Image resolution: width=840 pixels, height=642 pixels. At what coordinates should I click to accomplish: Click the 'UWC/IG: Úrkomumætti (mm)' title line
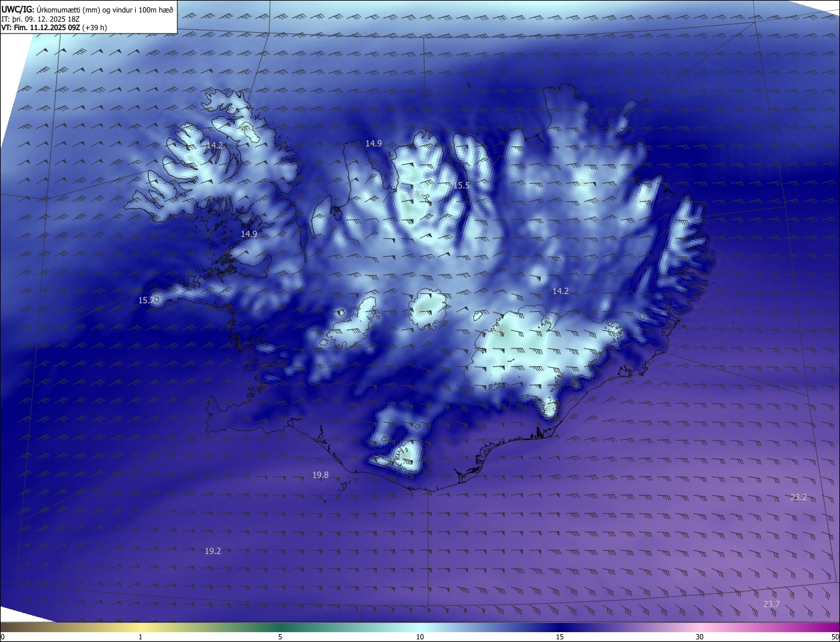[x=87, y=9]
